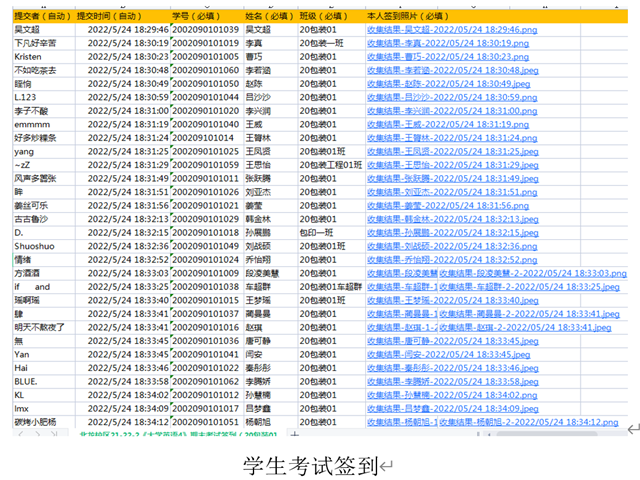Open 李真 photo link dated 18:30:19
This screenshot has width=640, height=480.
448,44
